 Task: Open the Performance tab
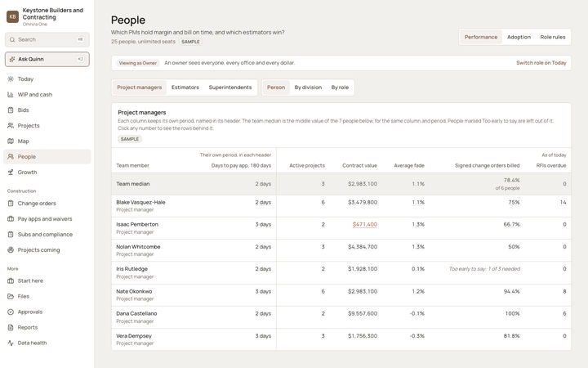tap(481, 37)
